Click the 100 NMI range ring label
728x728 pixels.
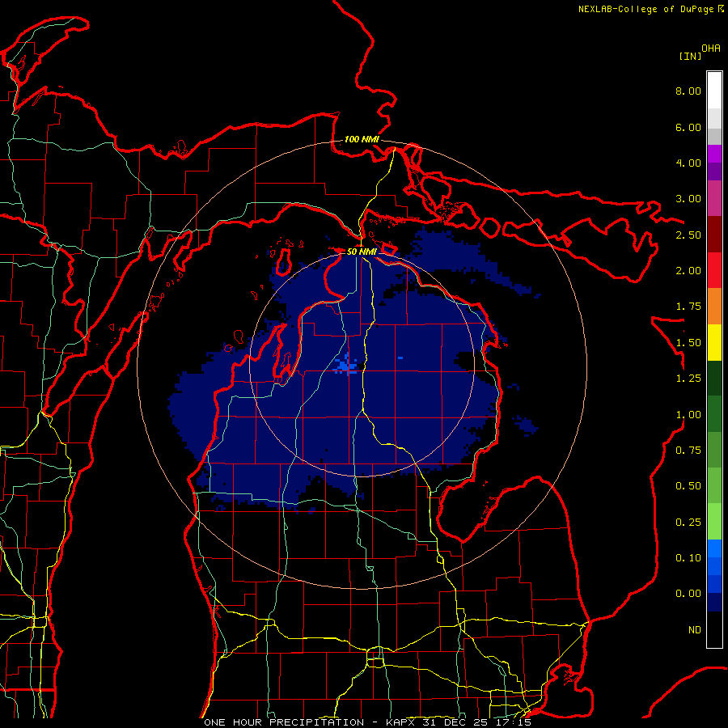pos(362,139)
